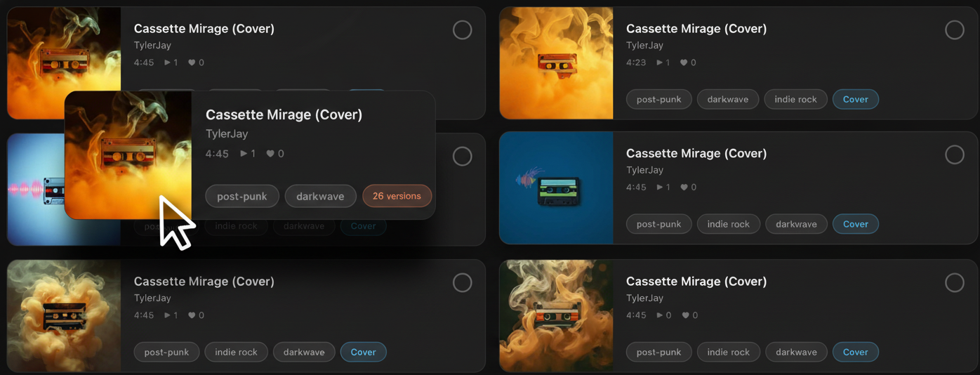The image size is (980, 375).
Task: Open TylerJay artist link on 4:23 track
Action: tap(644, 46)
